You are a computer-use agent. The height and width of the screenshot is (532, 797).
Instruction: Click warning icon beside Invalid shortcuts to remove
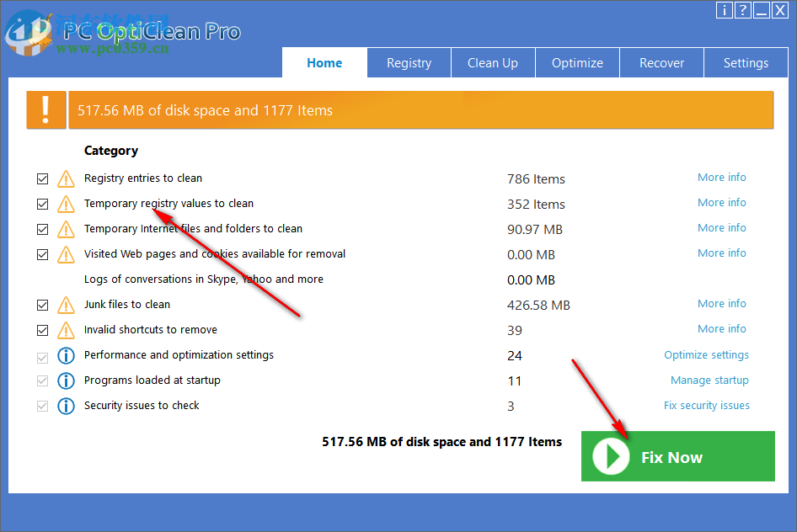pyautogui.click(x=66, y=331)
